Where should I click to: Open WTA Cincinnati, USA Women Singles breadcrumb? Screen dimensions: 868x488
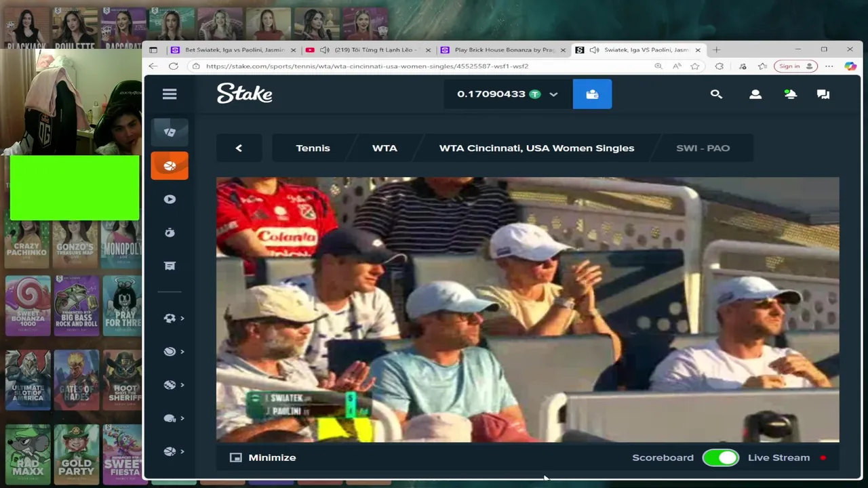[536, 148]
